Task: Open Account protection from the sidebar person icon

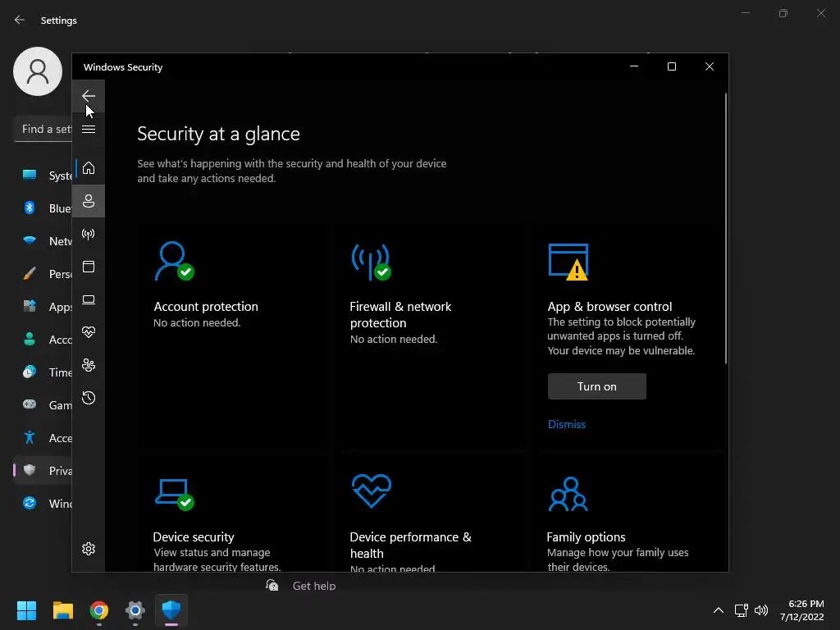Action: pos(89,201)
